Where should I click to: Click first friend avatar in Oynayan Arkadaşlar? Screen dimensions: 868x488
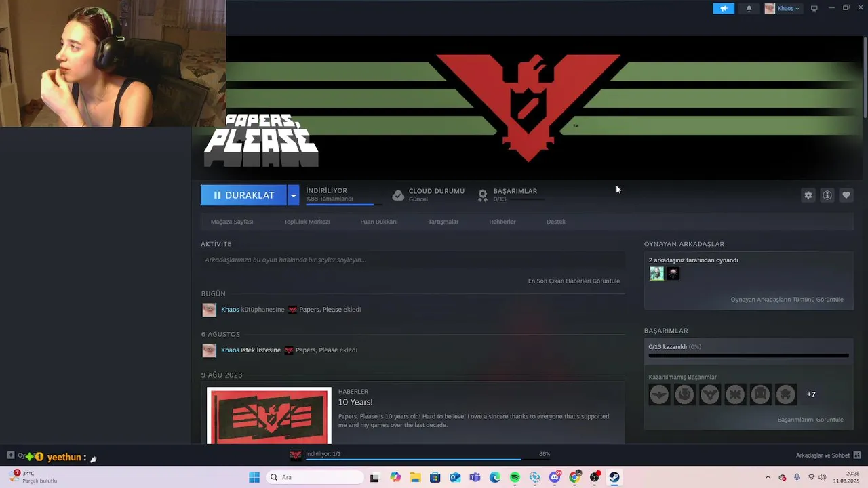pos(656,273)
